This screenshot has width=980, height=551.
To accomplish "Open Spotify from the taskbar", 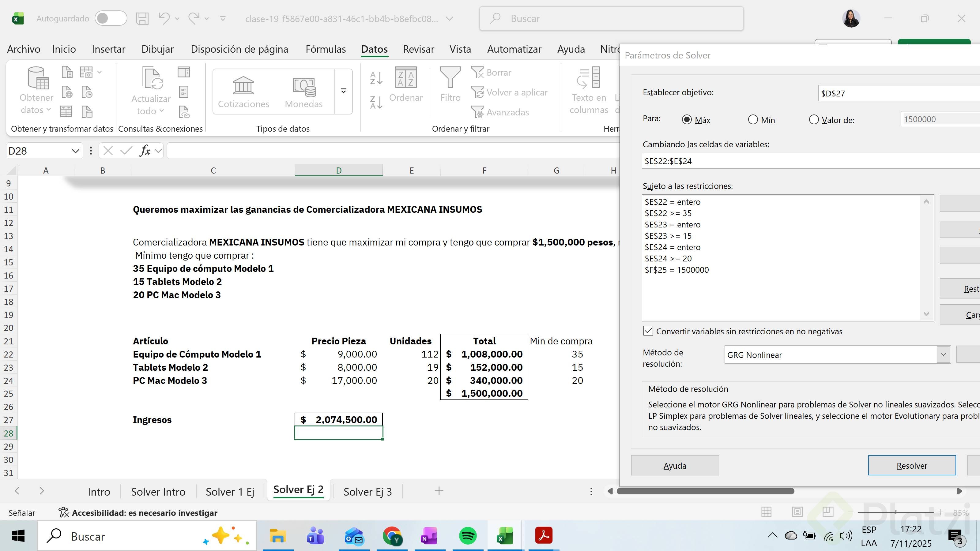I will [468, 536].
